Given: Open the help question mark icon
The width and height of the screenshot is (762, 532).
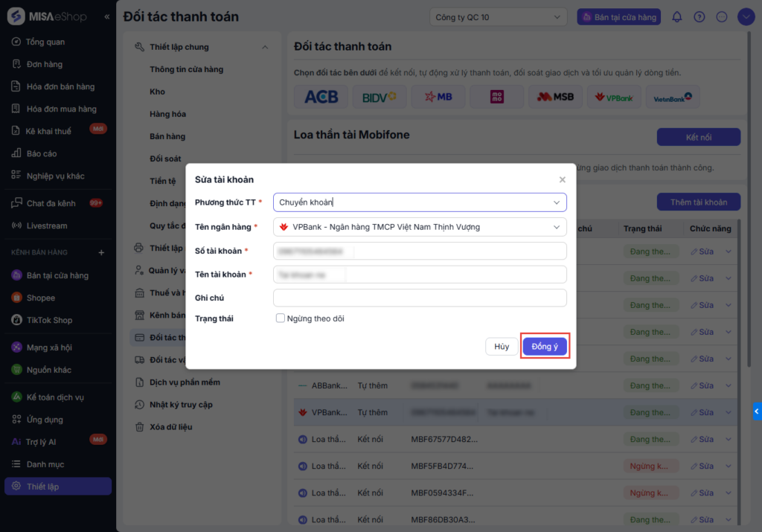Looking at the screenshot, I should click(699, 17).
